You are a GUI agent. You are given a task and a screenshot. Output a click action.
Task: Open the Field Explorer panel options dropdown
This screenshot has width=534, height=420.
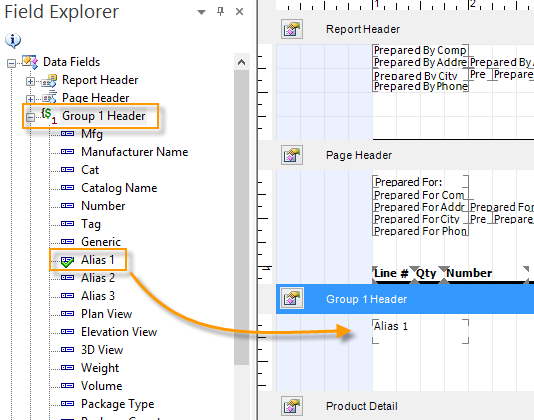click(201, 13)
